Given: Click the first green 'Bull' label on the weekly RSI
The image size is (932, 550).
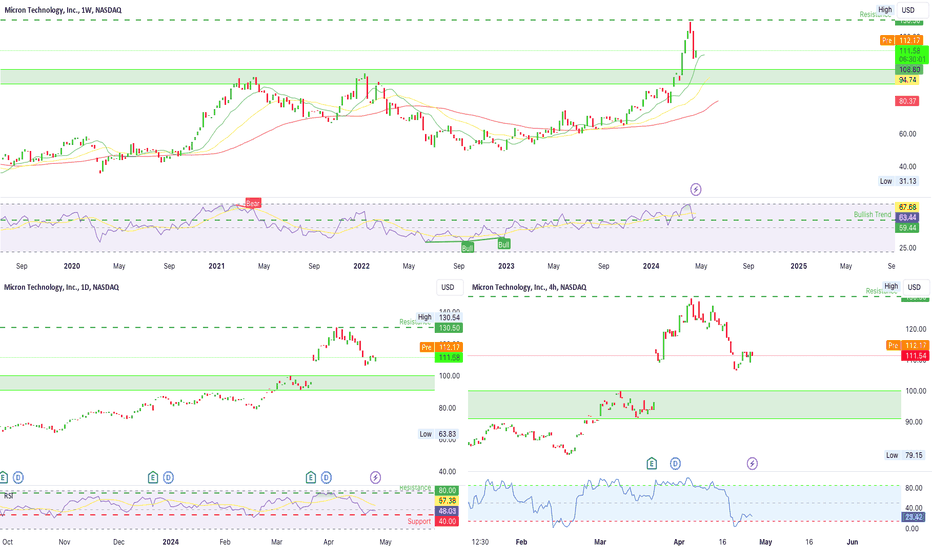Looking at the screenshot, I should pyautogui.click(x=468, y=247).
